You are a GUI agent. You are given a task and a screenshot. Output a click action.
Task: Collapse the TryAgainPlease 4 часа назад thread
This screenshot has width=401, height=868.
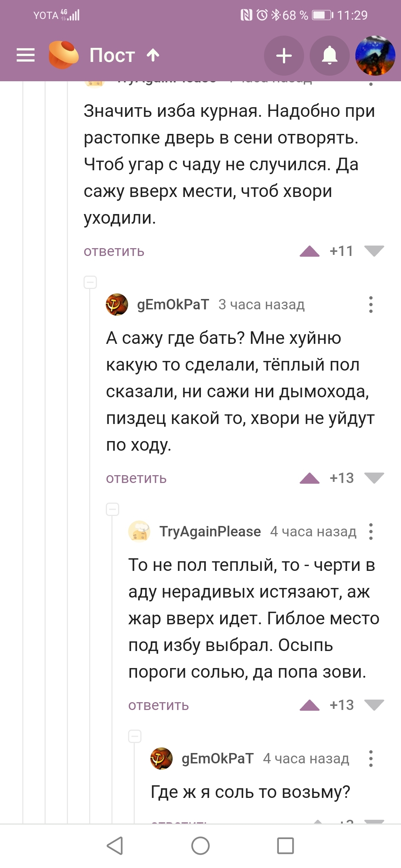[113, 509]
